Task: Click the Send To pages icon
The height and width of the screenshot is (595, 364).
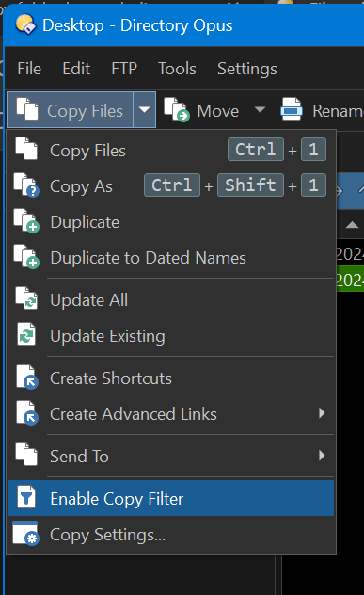Action: pos(26,454)
